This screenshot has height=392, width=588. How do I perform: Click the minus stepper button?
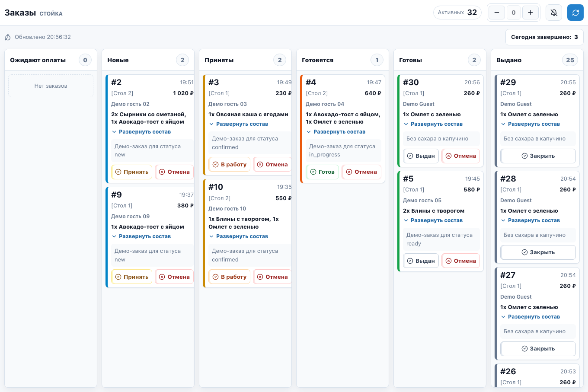(x=497, y=13)
